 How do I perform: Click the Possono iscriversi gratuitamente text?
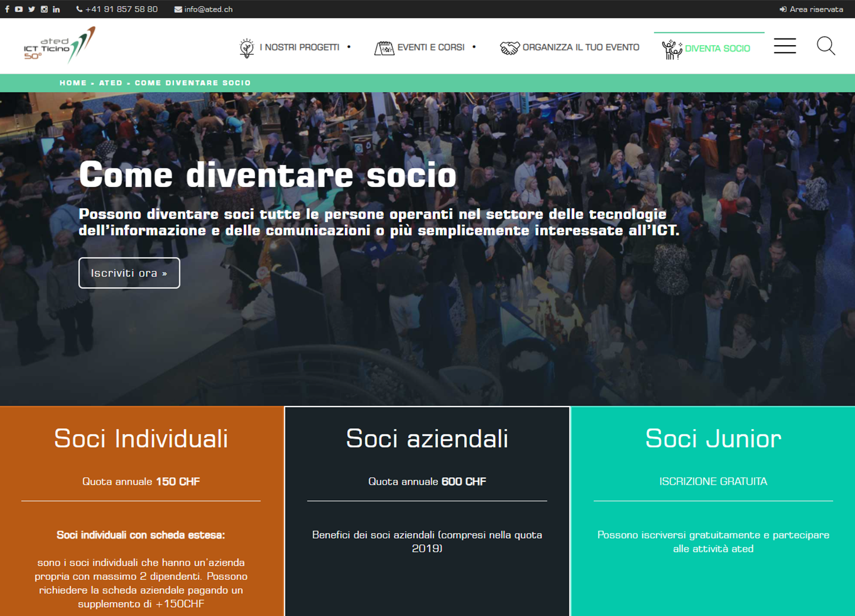714,541
